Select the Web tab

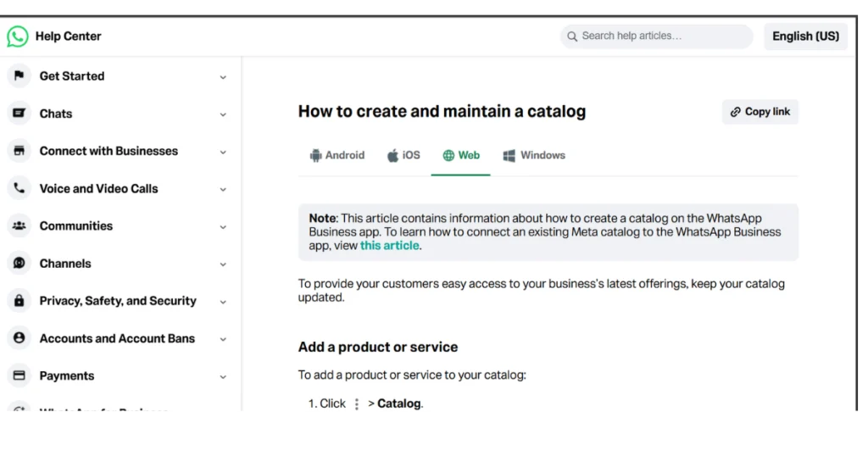460,155
